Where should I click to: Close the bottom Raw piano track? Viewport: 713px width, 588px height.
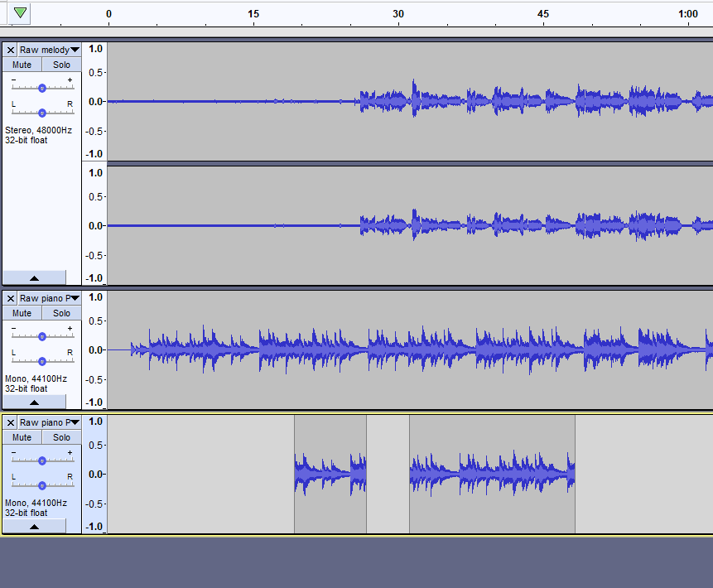pos(11,422)
